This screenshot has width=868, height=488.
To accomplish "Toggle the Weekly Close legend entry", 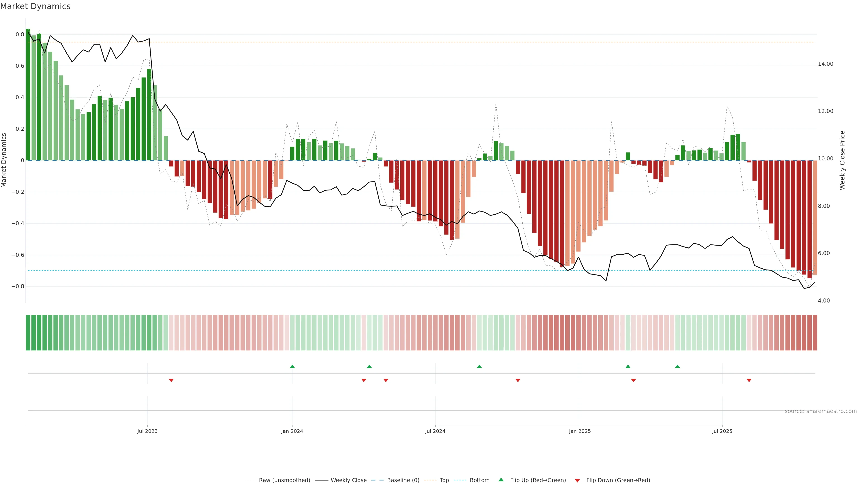I will coord(348,480).
